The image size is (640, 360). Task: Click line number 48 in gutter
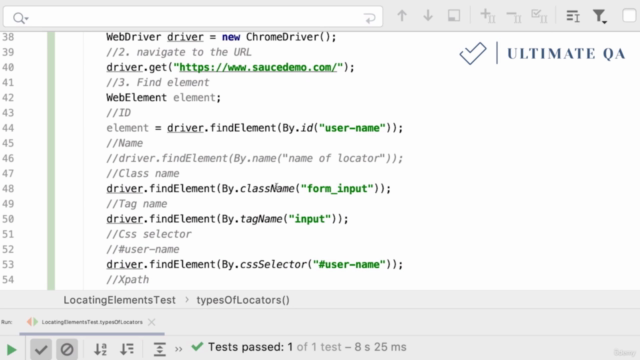tap(8, 189)
